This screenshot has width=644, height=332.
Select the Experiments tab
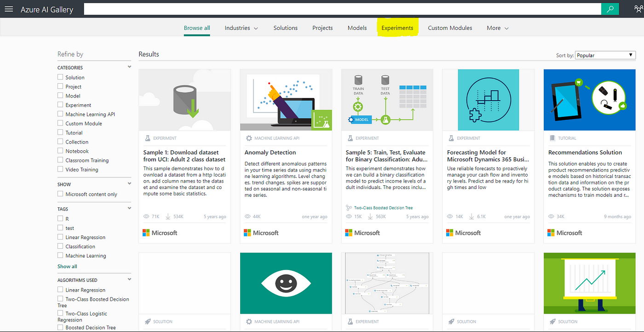pyautogui.click(x=397, y=28)
